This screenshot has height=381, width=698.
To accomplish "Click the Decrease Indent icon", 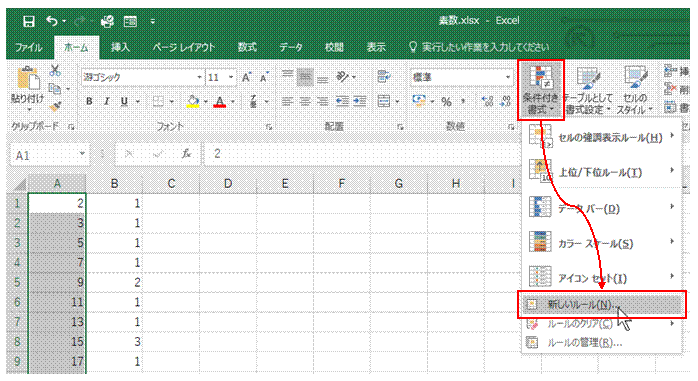I will coord(342,102).
